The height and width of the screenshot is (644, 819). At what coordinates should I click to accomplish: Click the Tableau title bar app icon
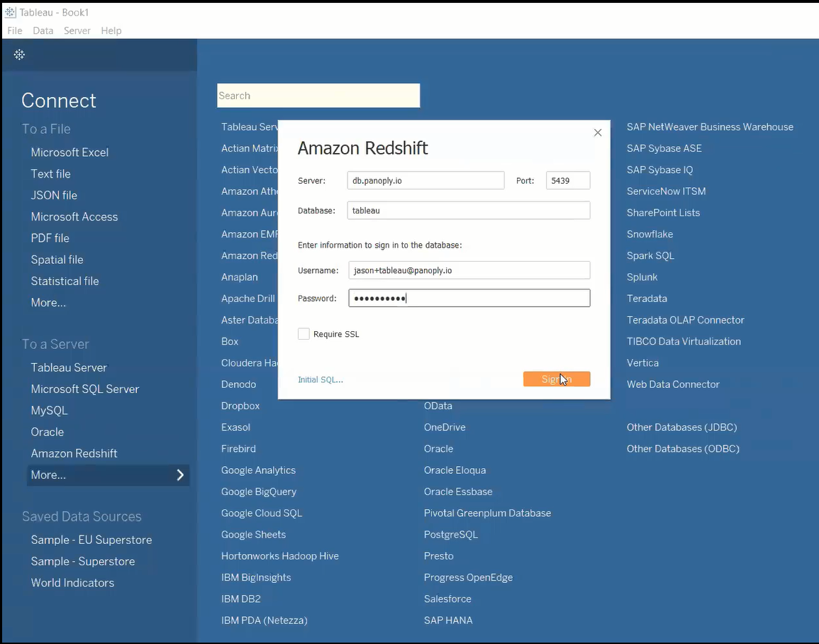tap(10, 12)
